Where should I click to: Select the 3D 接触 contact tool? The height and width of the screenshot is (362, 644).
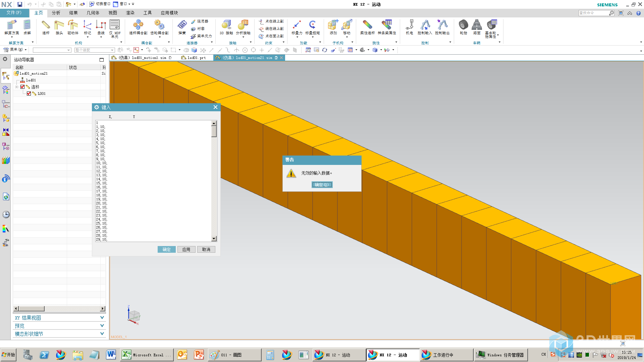226,27
